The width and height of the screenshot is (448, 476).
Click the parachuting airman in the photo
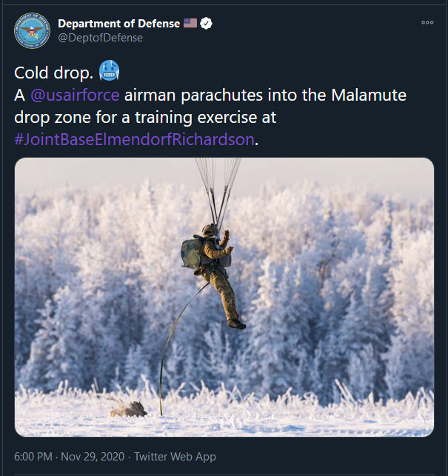(x=220, y=274)
